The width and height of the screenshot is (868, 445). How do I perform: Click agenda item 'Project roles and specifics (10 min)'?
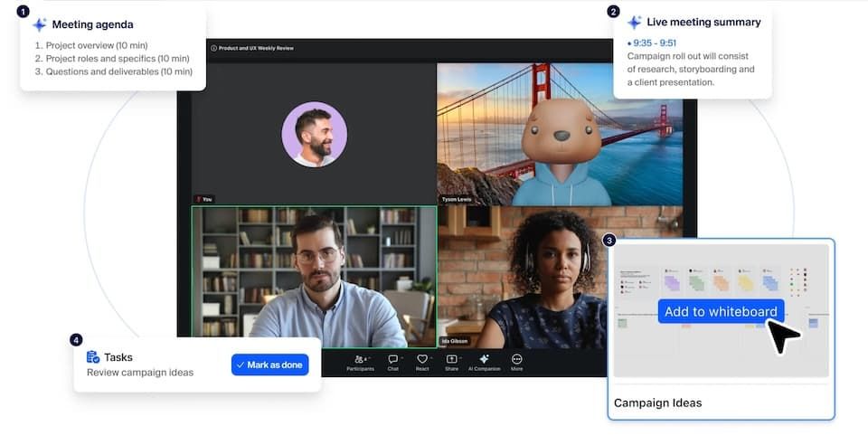click(118, 59)
